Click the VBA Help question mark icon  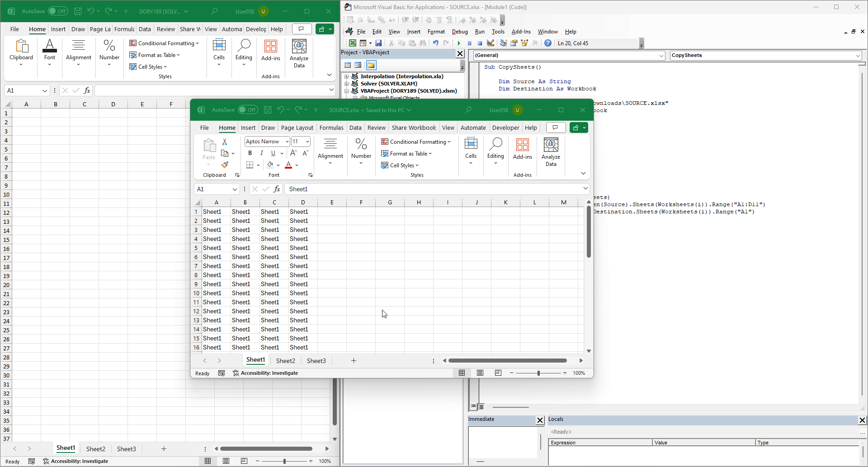(x=548, y=43)
